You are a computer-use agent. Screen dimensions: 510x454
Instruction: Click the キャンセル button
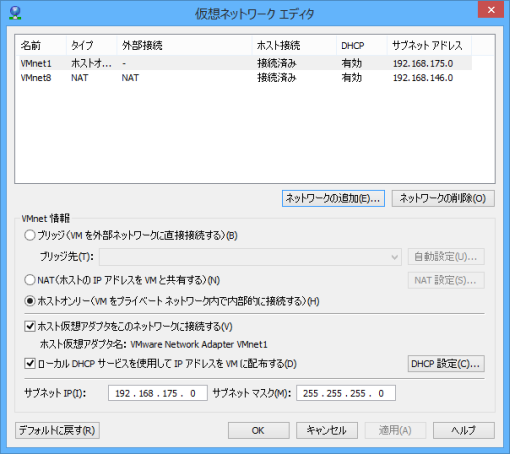pyautogui.click(x=327, y=430)
